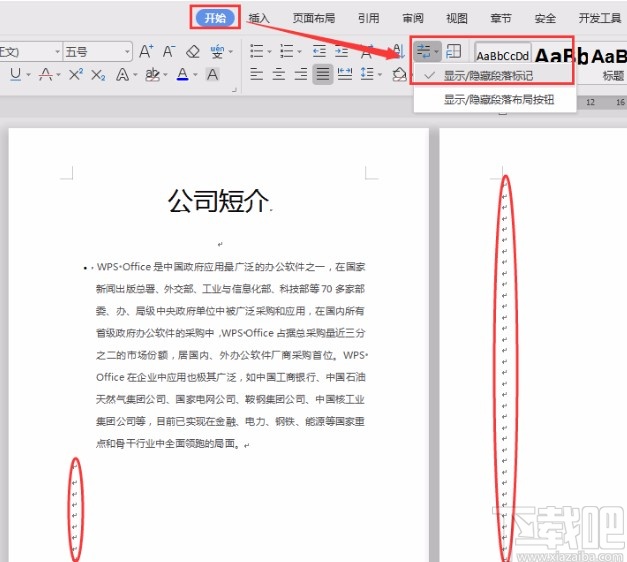Apply text highlight color

tap(152, 74)
